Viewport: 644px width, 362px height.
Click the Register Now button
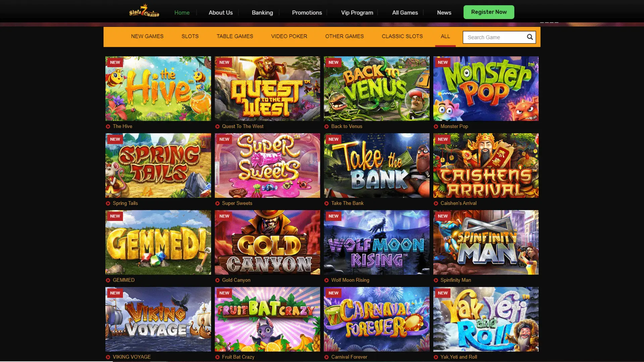point(489,12)
